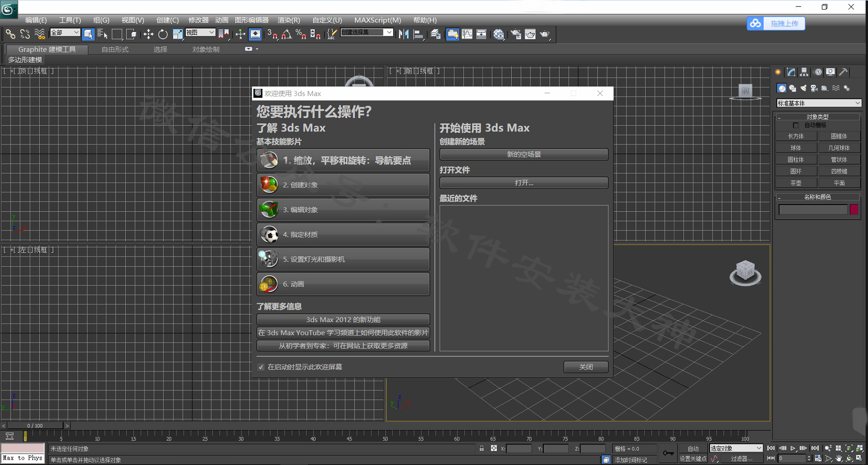Click the Align tool icon
Image resolution: width=868 pixels, height=465 pixels.
click(x=418, y=34)
